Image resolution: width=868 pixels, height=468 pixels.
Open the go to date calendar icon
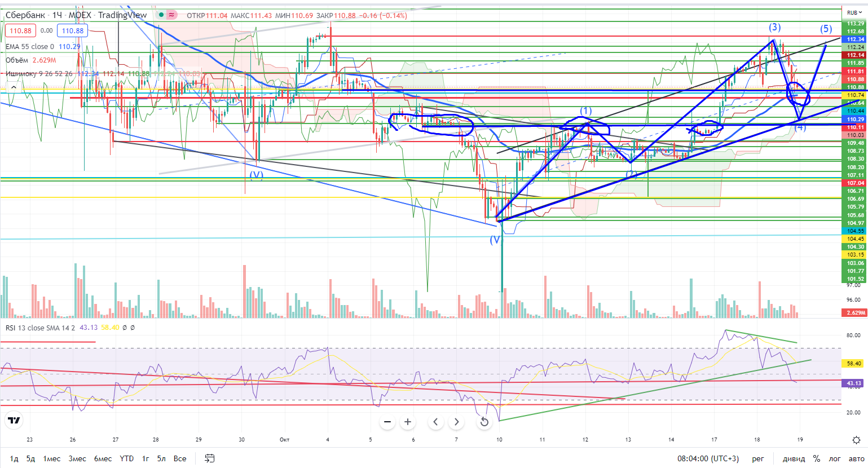(x=209, y=458)
